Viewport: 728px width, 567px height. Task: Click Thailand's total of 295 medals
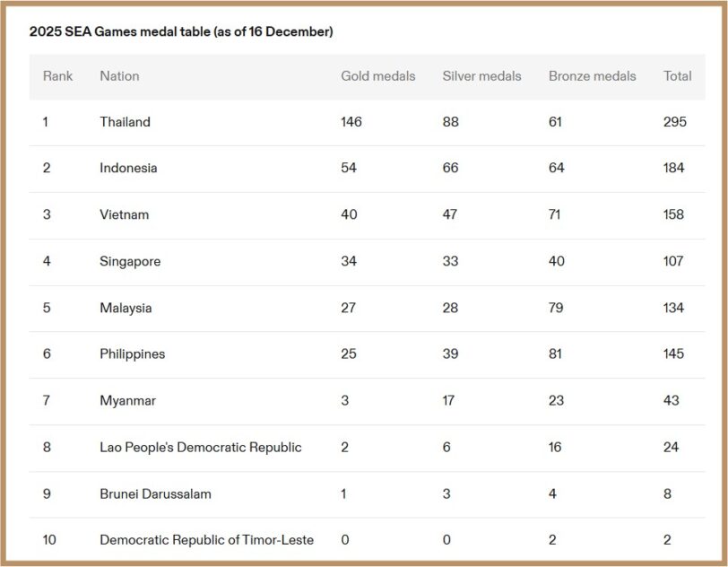(x=674, y=122)
